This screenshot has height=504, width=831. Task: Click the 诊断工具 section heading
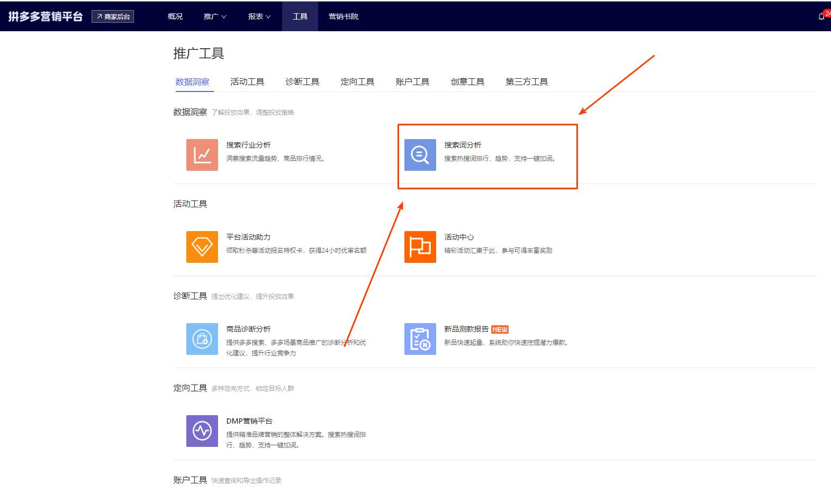coord(190,296)
